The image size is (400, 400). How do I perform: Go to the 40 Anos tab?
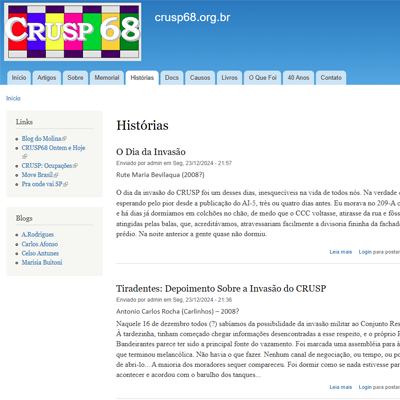[298, 78]
